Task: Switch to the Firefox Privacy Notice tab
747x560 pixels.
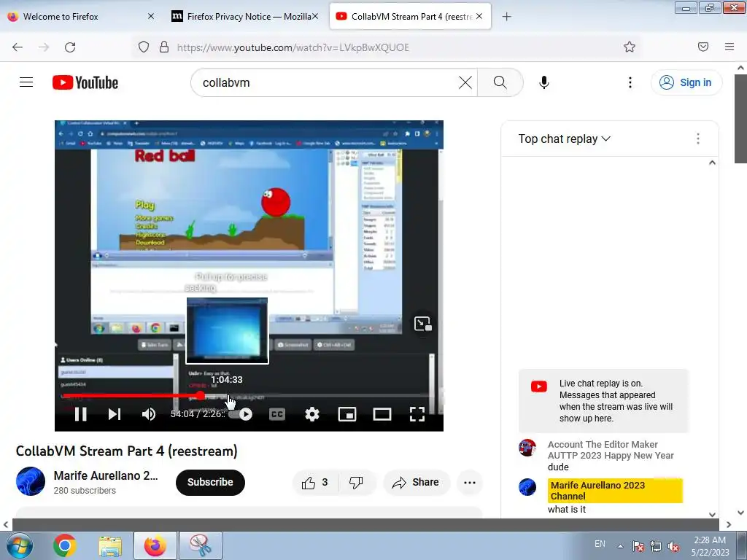Action: click(x=245, y=16)
